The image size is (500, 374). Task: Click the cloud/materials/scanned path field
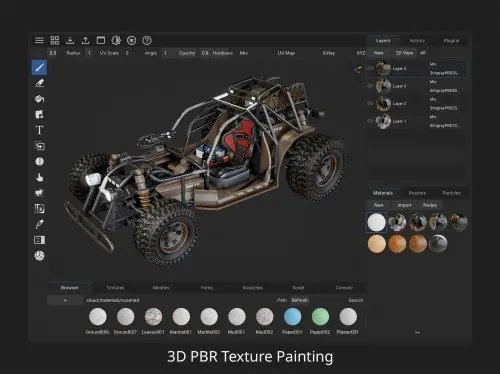click(x=113, y=300)
